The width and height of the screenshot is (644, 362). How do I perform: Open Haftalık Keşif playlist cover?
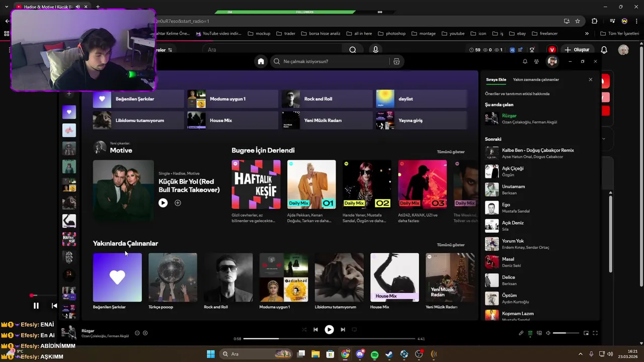click(x=256, y=185)
